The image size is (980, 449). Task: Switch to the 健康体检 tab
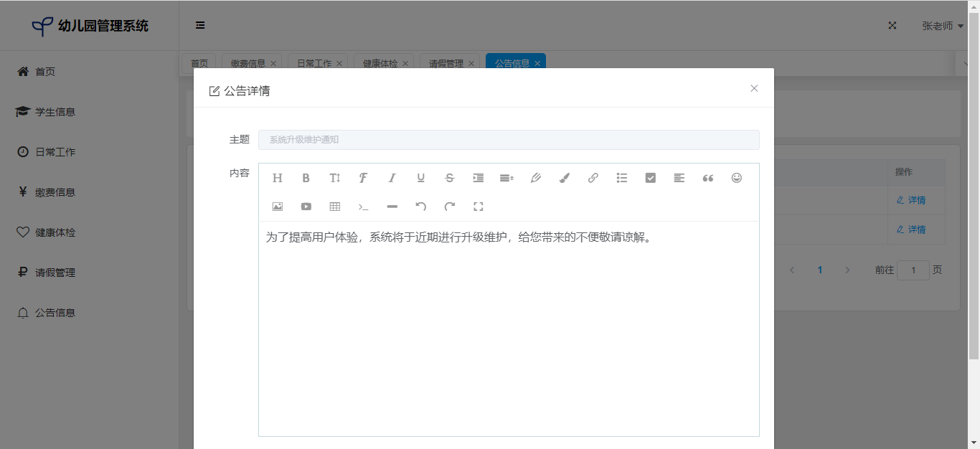click(380, 63)
